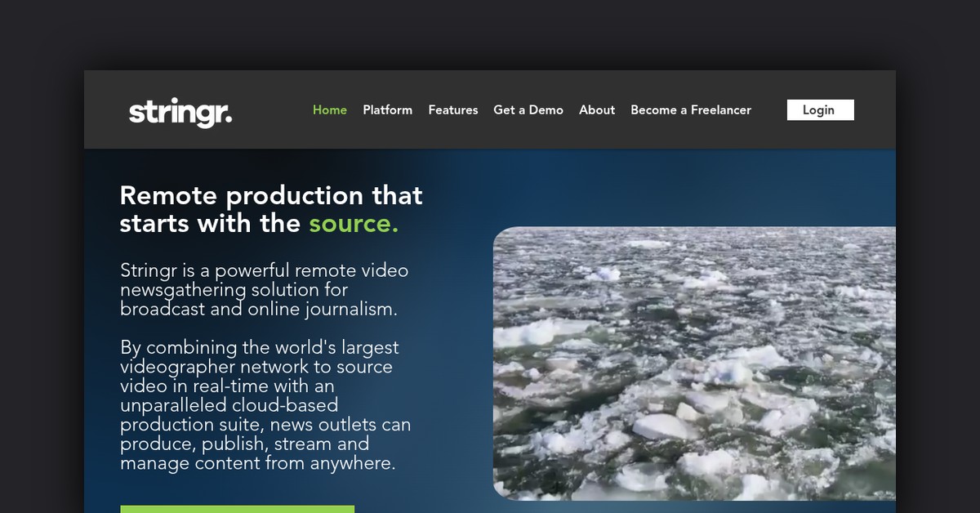This screenshot has height=513, width=980.
Task: Open the Features menu item
Action: pyautogui.click(x=452, y=109)
